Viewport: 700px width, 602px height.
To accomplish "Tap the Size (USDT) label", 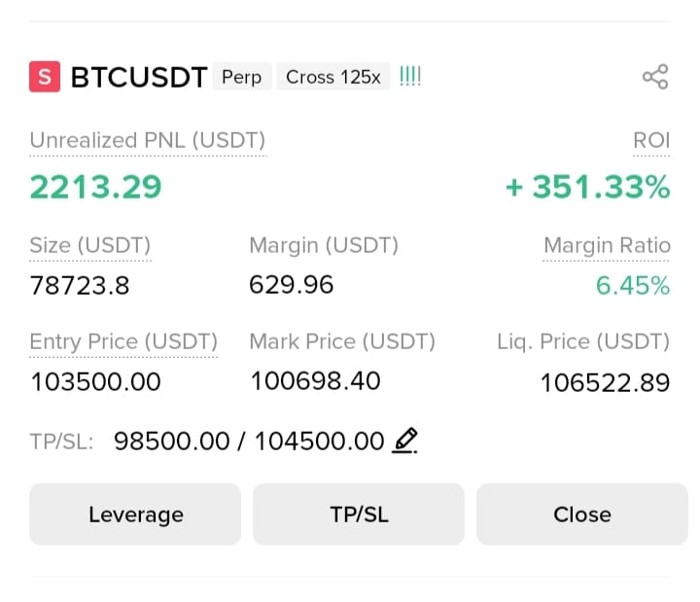I will click(90, 245).
